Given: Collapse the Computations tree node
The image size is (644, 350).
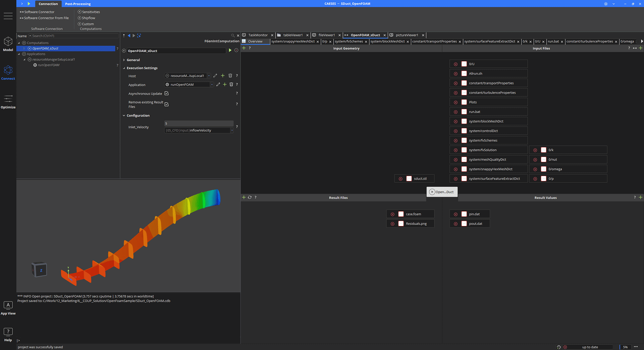Looking at the screenshot, I should point(19,43).
